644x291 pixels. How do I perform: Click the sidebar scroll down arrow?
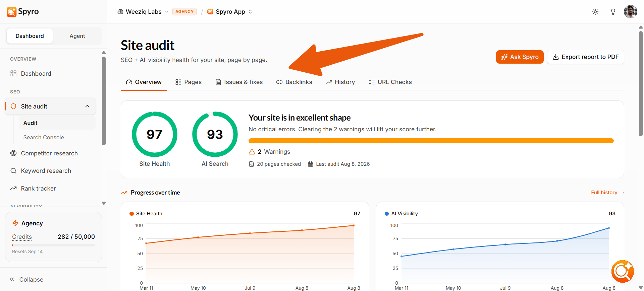(104, 203)
